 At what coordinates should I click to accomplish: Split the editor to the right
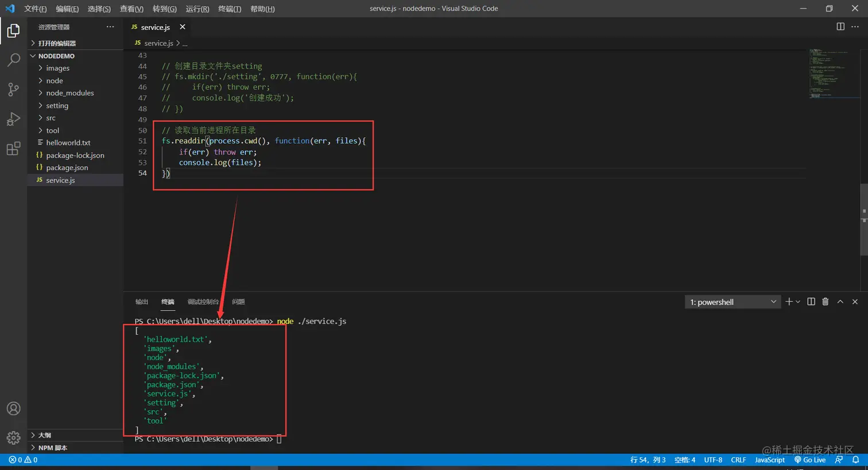point(840,27)
